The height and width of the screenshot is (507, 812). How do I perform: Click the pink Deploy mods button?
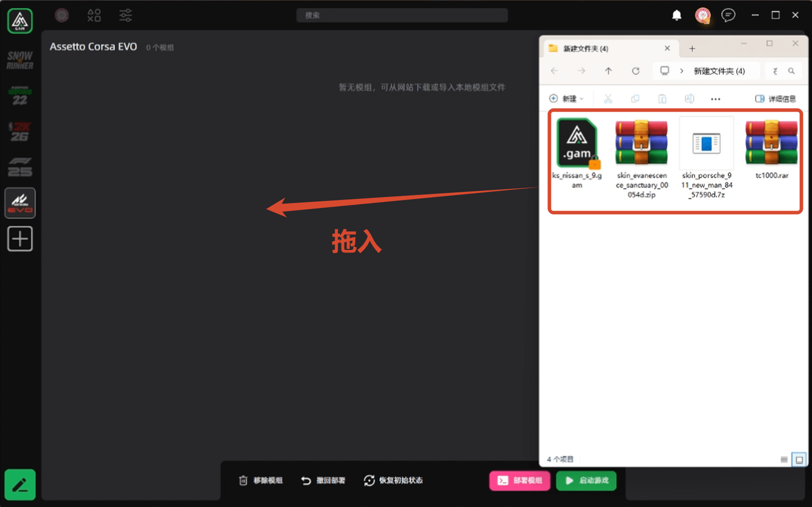click(520, 480)
